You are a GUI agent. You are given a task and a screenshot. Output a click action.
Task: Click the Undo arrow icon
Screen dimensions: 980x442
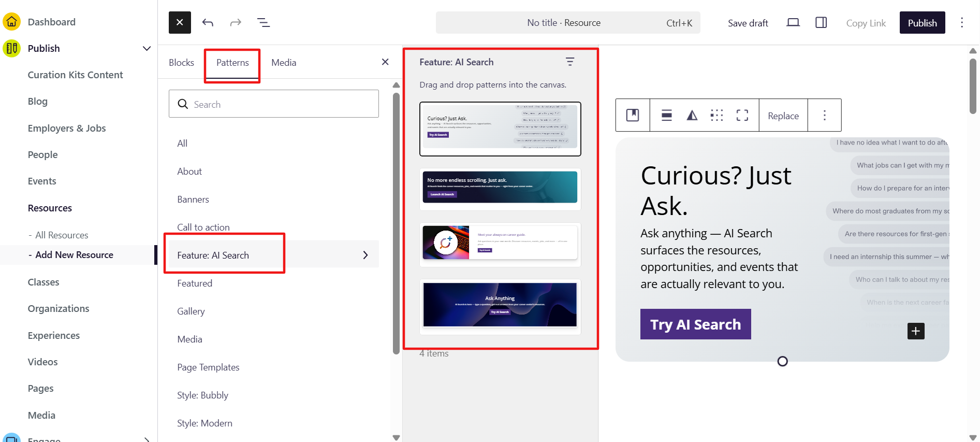pos(208,22)
